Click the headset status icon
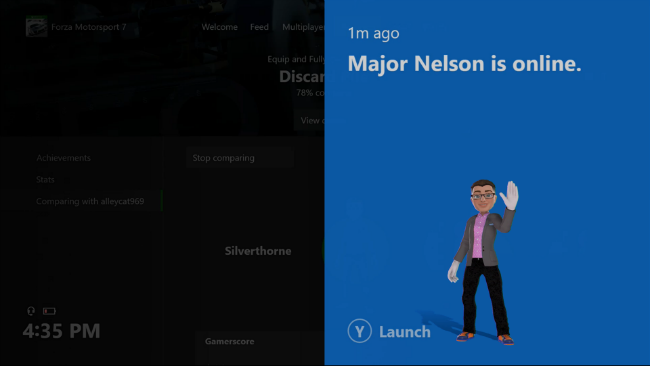Viewport: 650px width, 366px height. [31, 311]
